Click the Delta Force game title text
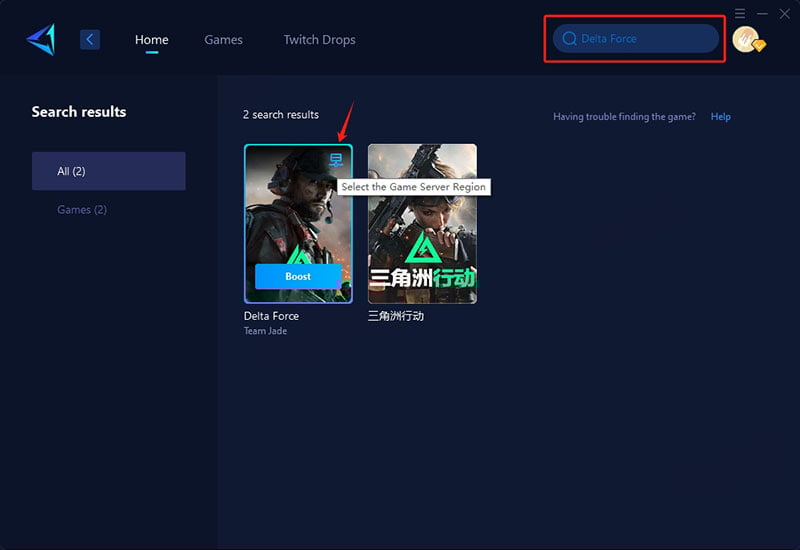800x550 pixels. click(271, 316)
